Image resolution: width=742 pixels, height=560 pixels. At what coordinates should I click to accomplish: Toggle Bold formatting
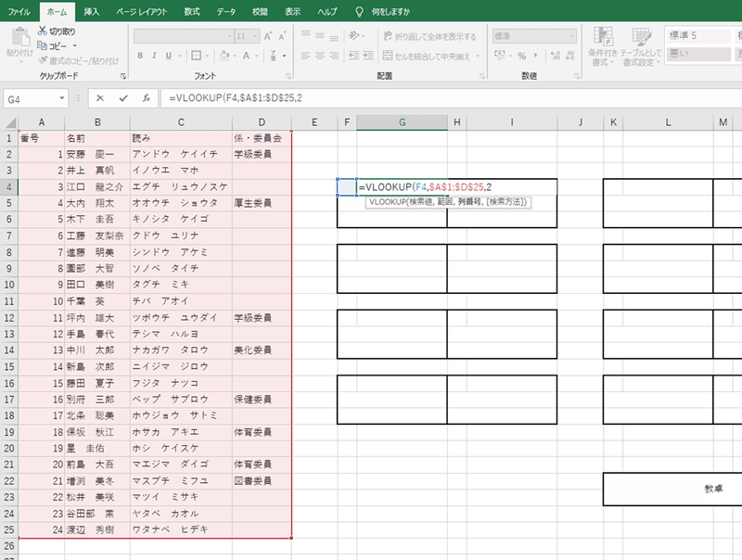(x=140, y=56)
